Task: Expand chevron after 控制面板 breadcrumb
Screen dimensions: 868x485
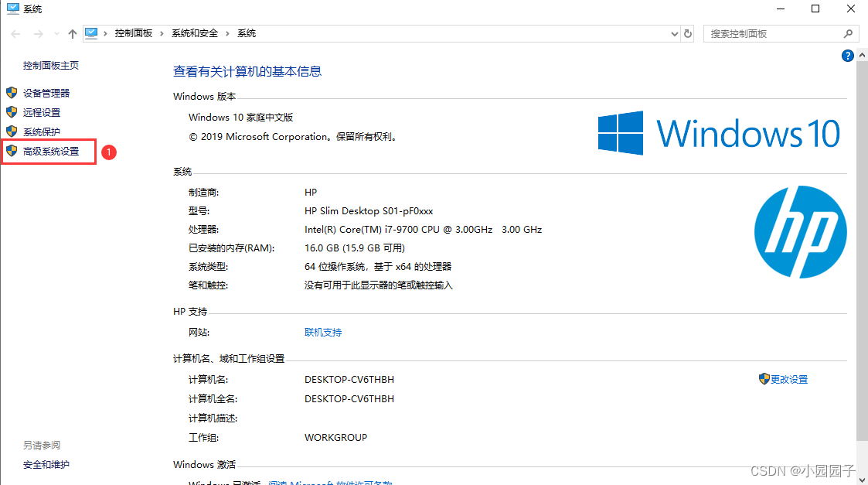Action: point(162,33)
